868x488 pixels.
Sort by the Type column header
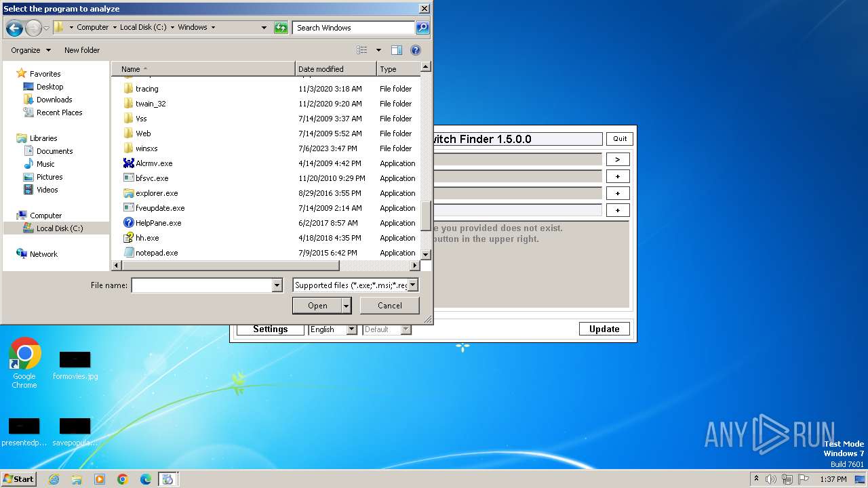(x=398, y=69)
